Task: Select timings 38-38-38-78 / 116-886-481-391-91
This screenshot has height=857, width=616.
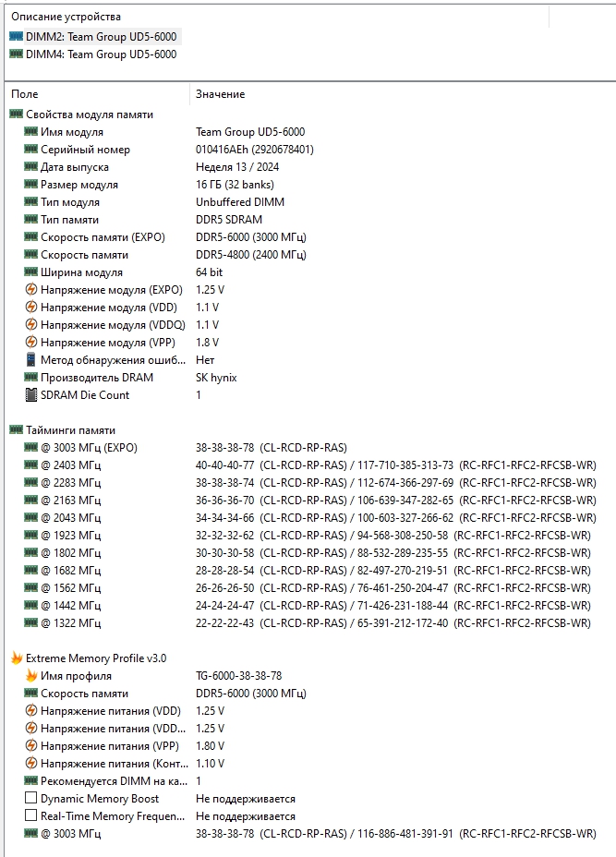Action: tap(395, 834)
